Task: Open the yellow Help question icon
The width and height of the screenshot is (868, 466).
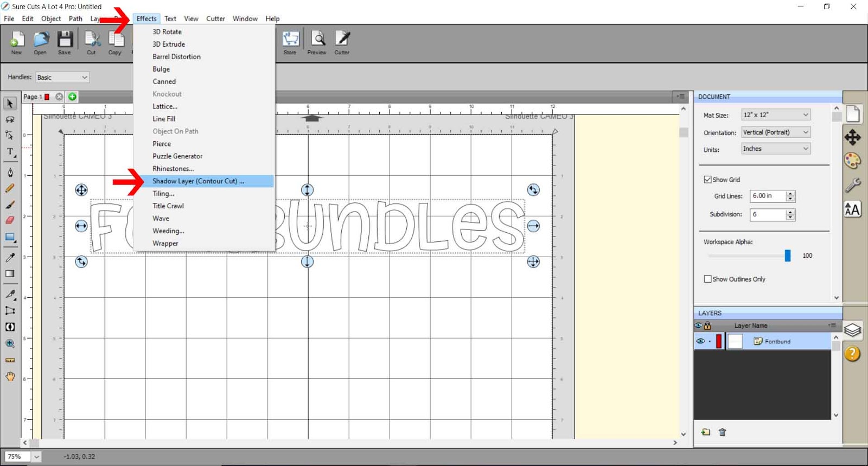Action: click(x=853, y=354)
